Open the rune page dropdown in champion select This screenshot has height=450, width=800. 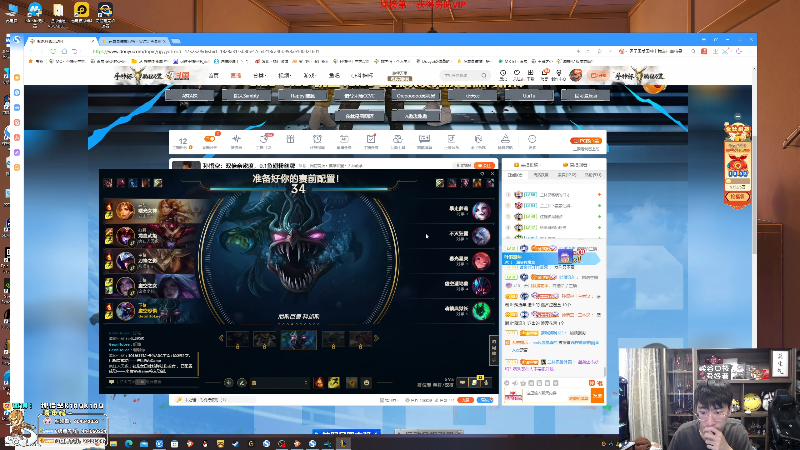(x=280, y=382)
